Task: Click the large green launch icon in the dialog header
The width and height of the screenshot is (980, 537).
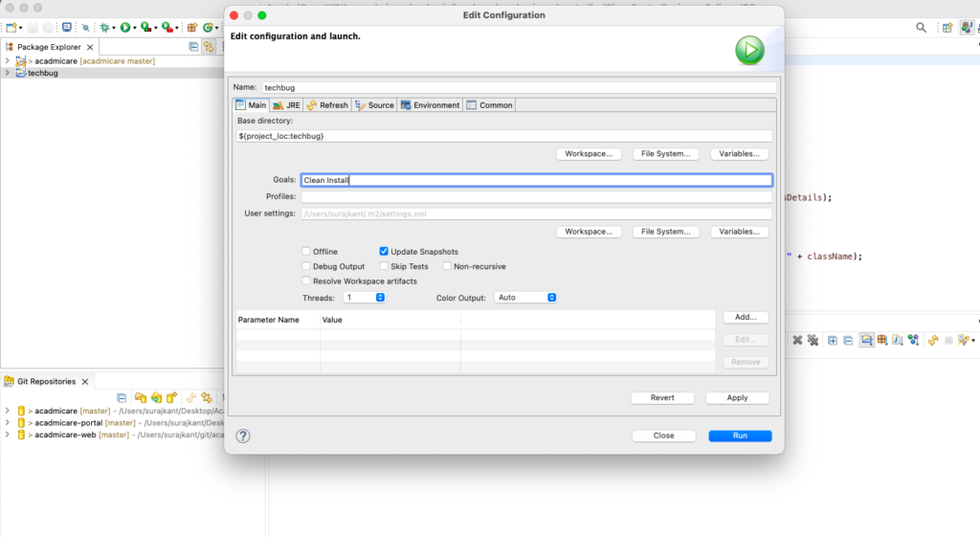Action: click(749, 50)
